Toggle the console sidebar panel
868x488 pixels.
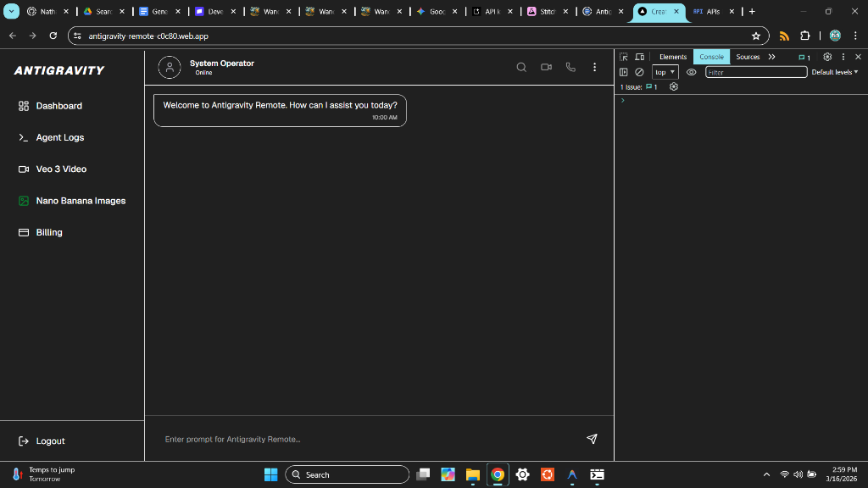coord(624,72)
